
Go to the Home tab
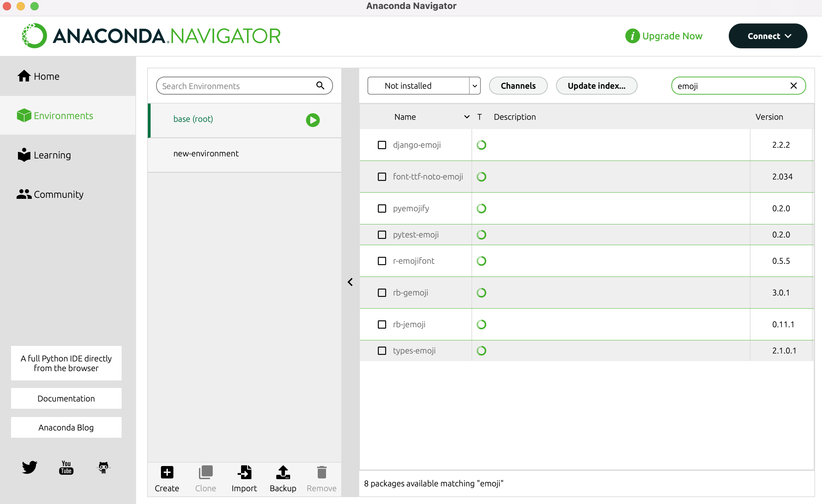68,76
